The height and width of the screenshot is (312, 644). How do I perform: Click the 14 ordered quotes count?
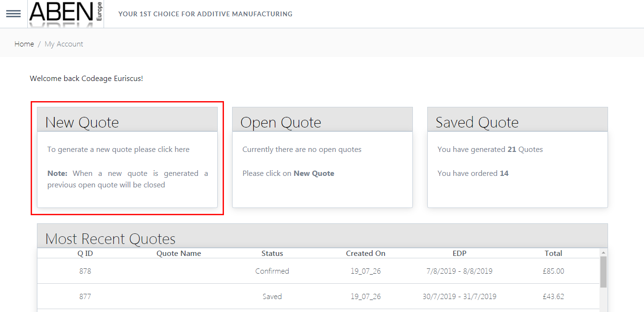click(x=504, y=173)
